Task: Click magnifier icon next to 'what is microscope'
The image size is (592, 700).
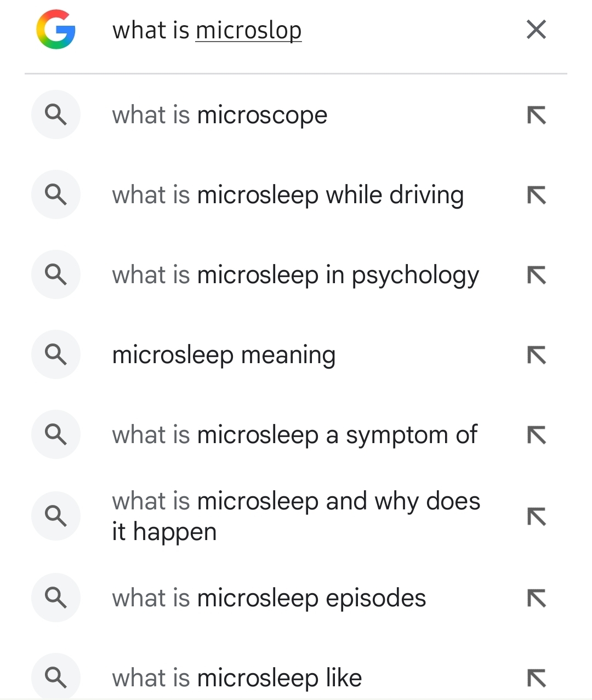Action: pyautogui.click(x=55, y=115)
